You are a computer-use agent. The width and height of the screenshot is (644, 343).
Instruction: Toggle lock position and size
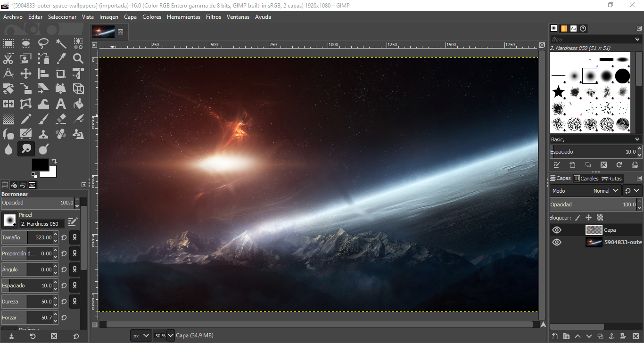tap(588, 218)
